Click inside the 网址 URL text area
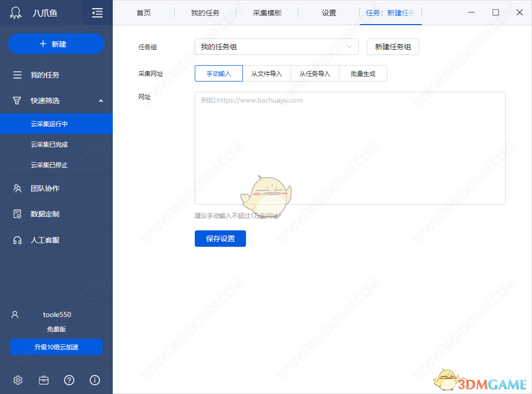The width and height of the screenshot is (532, 394). 350,149
